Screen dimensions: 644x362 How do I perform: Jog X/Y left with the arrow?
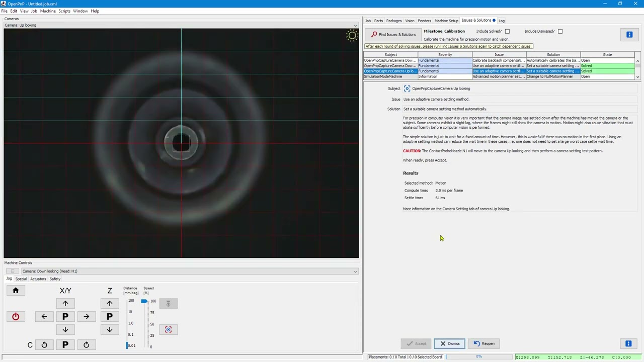click(x=44, y=317)
